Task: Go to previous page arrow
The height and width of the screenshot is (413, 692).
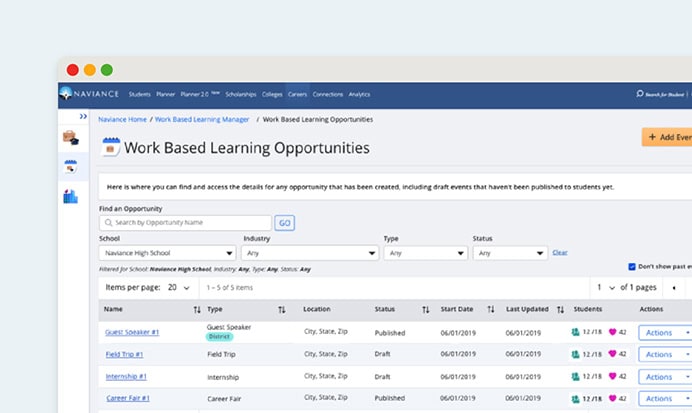Action: pyautogui.click(x=674, y=288)
